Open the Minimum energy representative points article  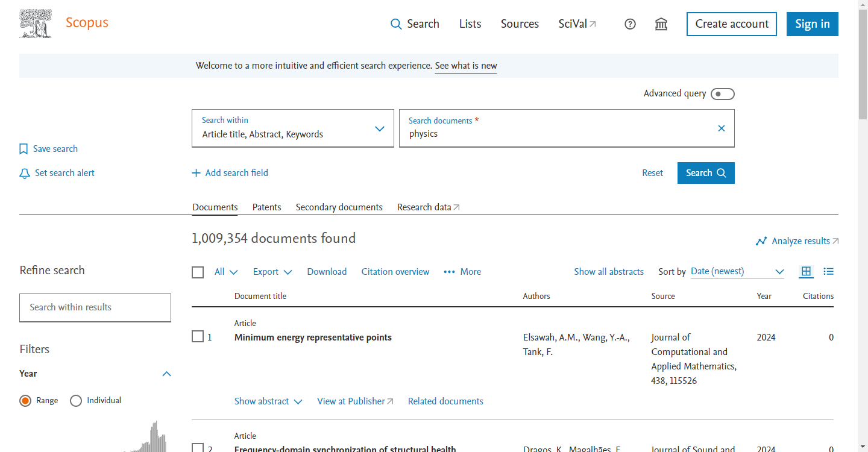313,337
